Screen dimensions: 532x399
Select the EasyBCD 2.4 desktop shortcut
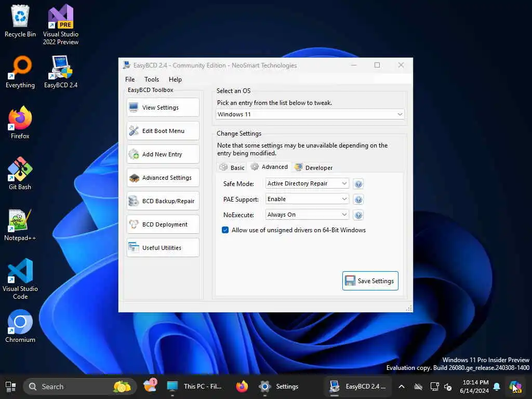click(x=61, y=72)
